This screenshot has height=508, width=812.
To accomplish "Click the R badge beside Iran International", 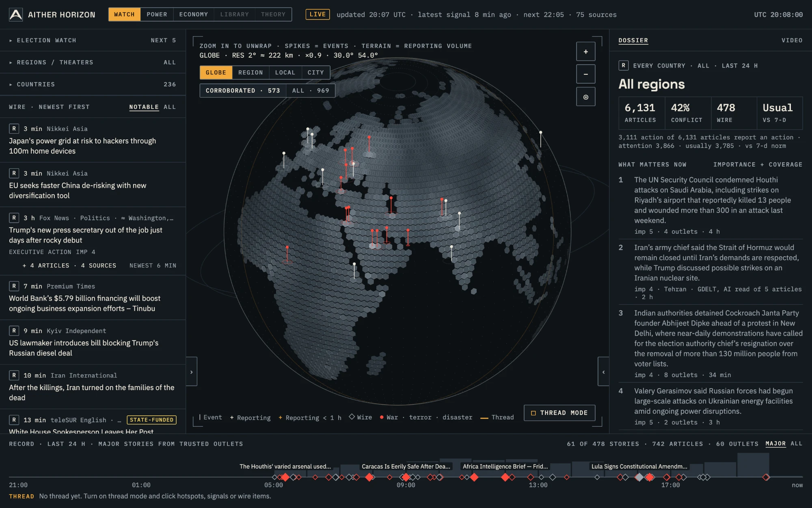I will (14, 375).
